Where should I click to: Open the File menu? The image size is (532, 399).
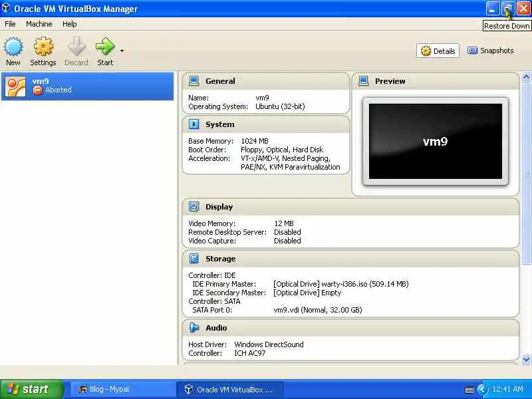point(10,24)
